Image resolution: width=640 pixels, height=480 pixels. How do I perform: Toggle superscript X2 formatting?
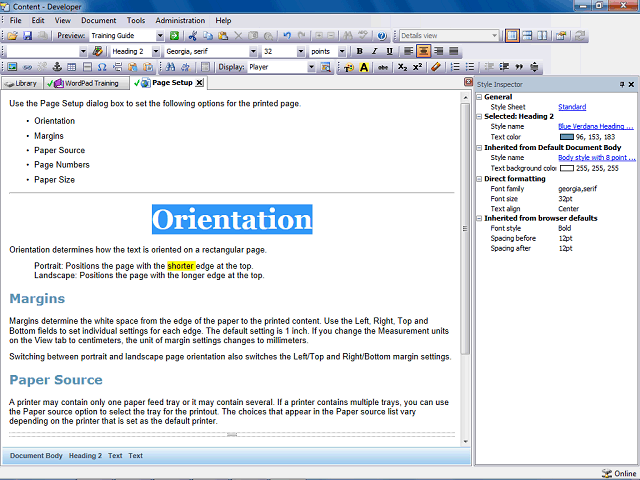coord(417,67)
